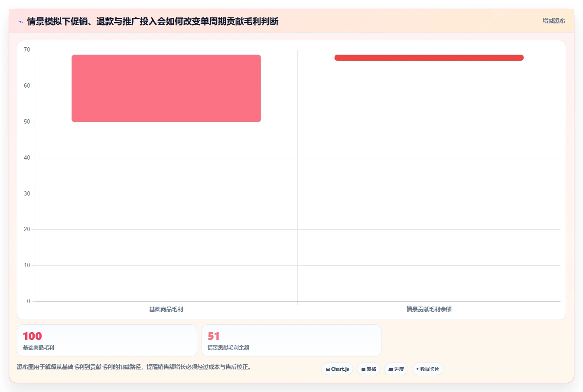
Task: Click the 增减瀑布 label in the header
Action: tap(554, 21)
